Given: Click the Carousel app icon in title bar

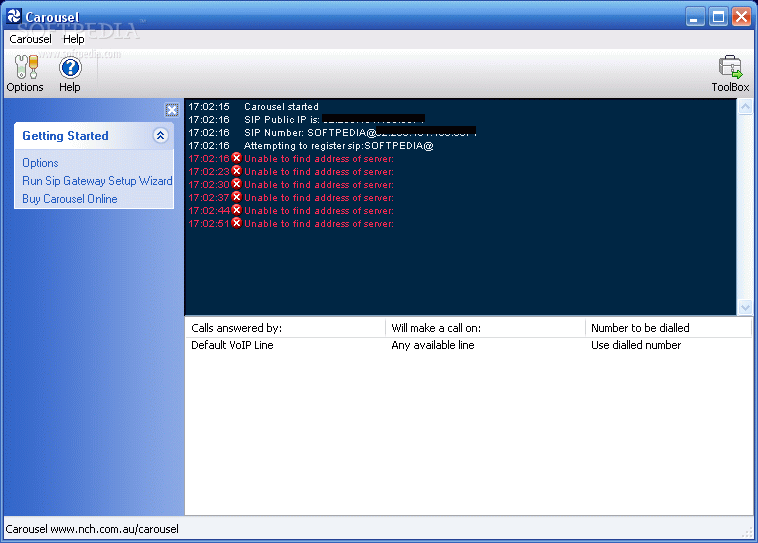Looking at the screenshot, I should (x=14, y=16).
